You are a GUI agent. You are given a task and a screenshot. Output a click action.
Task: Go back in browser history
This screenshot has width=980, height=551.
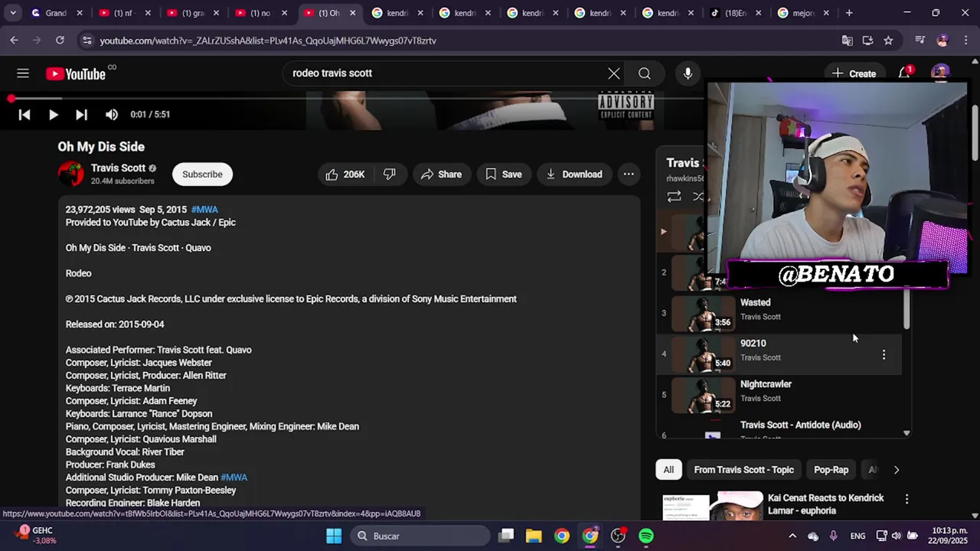click(x=14, y=41)
